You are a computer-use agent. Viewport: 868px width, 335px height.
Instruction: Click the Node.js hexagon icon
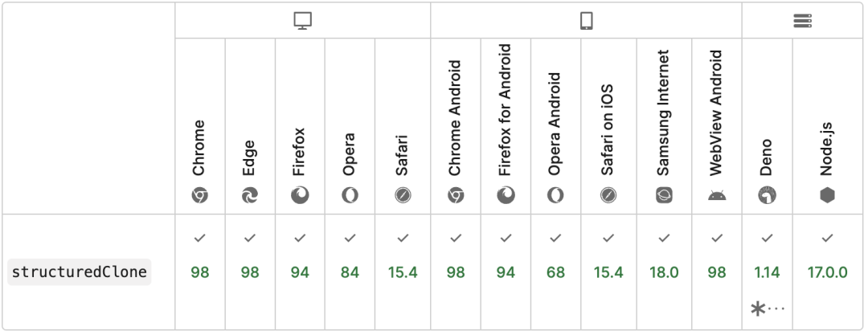827,195
